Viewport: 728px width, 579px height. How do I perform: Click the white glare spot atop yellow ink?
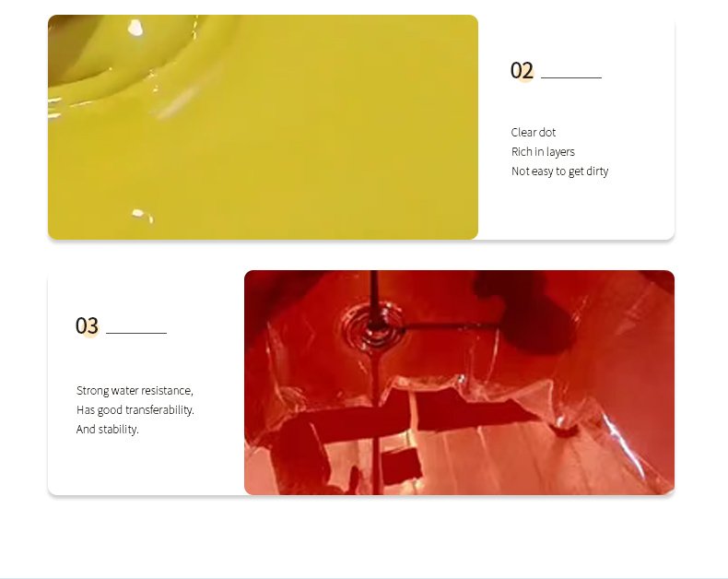(135, 28)
